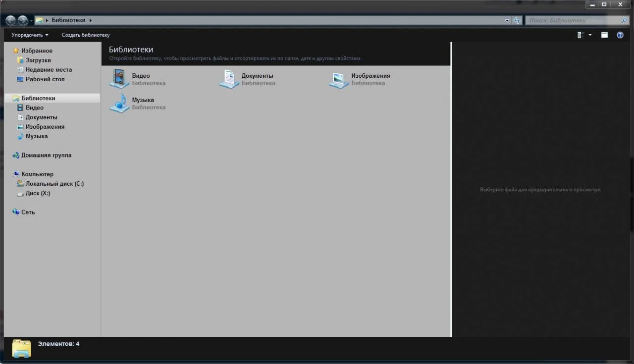Open the Упорядочить menu

[30, 35]
